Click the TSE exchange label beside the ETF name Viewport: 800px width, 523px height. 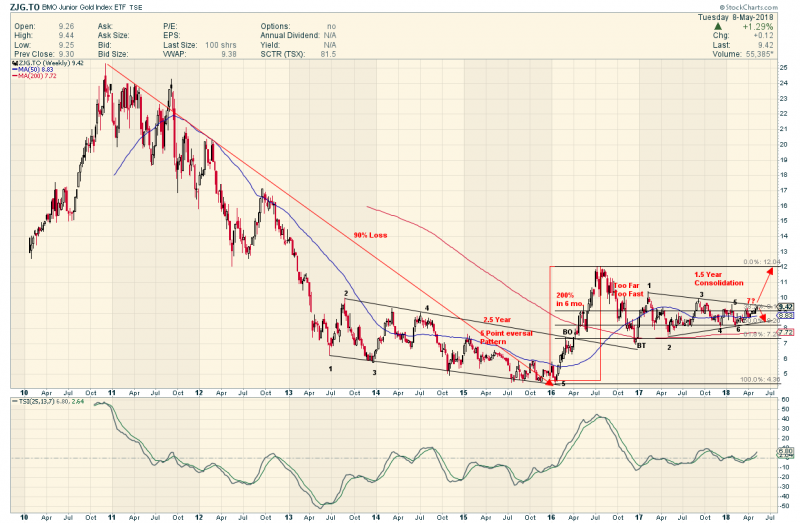(136, 8)
